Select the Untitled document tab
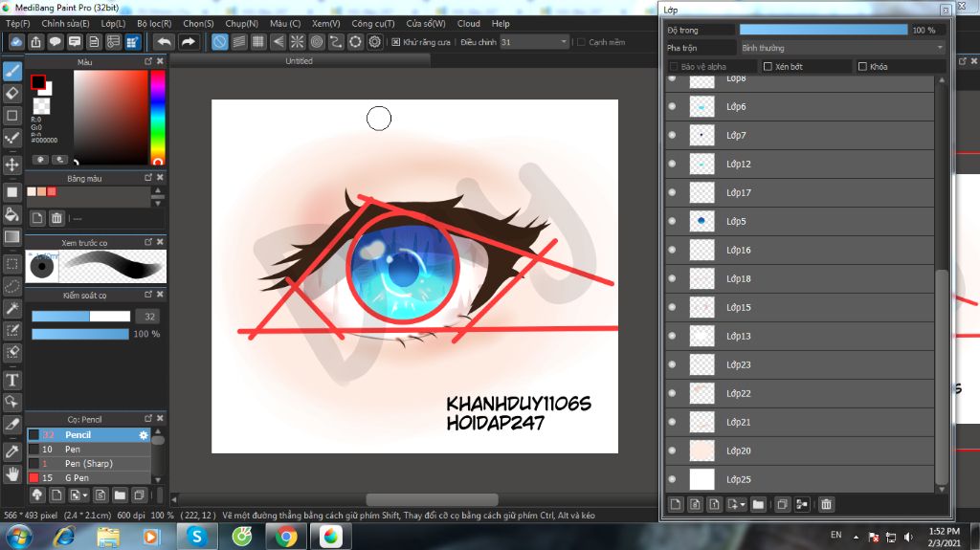 tap(300, 60)
